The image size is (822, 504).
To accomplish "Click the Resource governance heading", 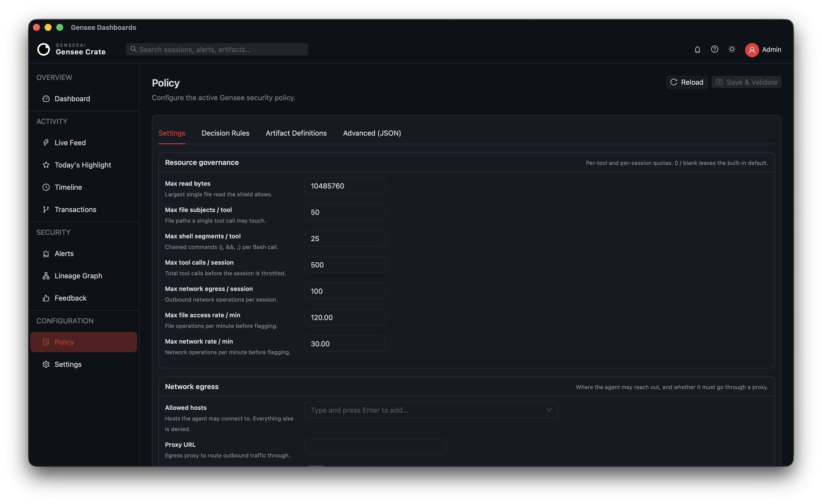I will pyautogui.click(x=202, y=162).
